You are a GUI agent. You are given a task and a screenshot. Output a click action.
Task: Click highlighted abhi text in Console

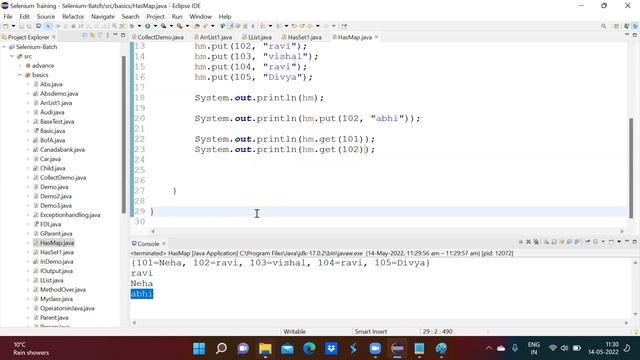click(142, 294)
